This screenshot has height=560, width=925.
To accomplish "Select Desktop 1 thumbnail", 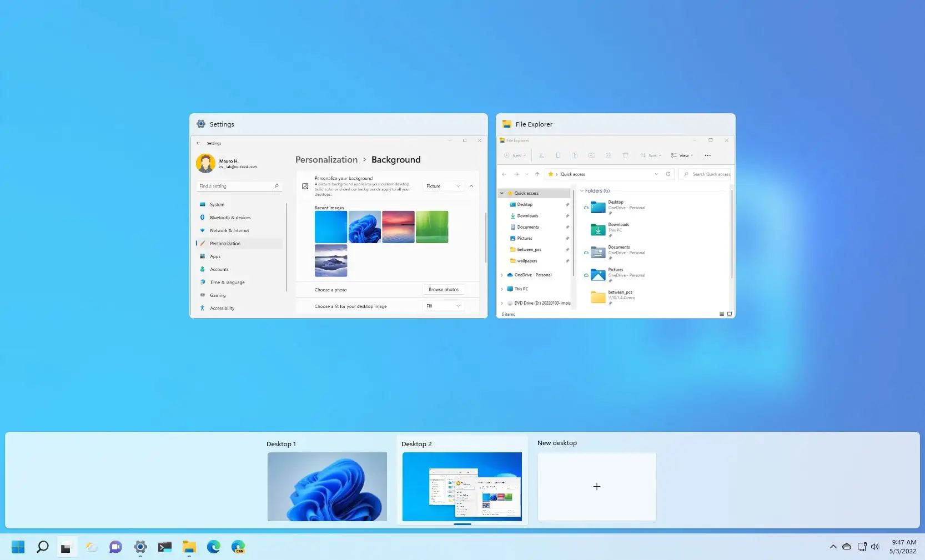I will click(327, 486).
